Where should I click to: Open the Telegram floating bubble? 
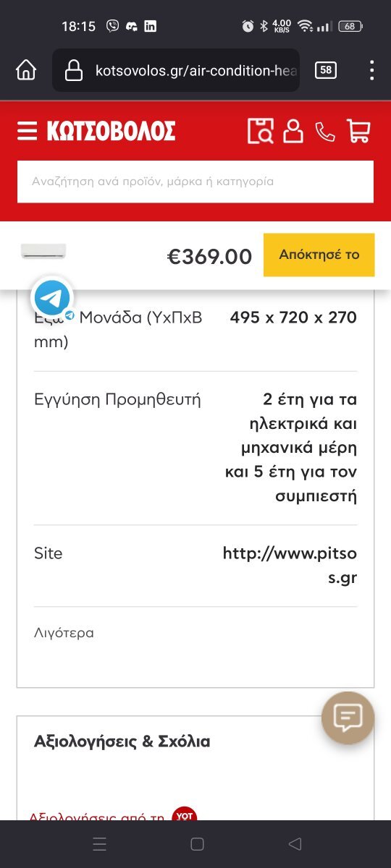tap(52, 297)
